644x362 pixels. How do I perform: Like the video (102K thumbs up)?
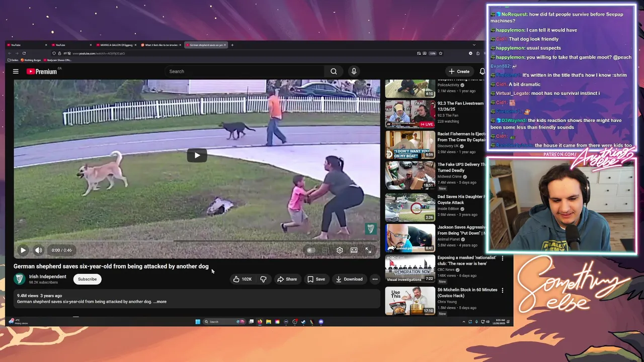pos(243,279)
